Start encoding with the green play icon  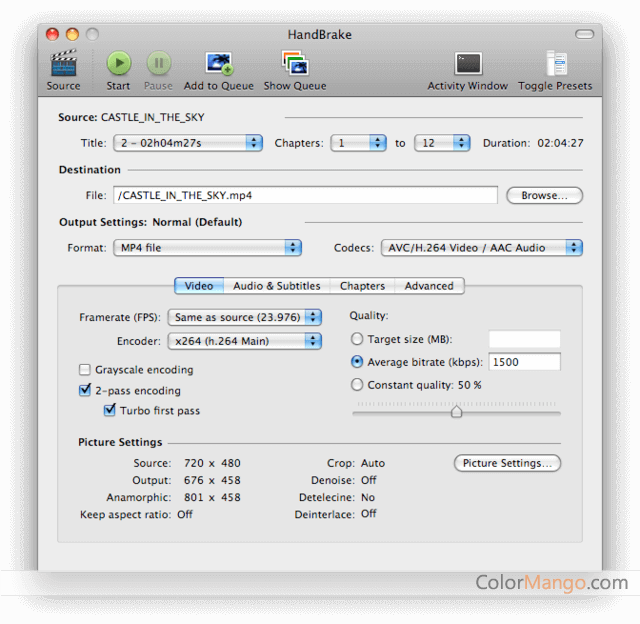(119, 63)
